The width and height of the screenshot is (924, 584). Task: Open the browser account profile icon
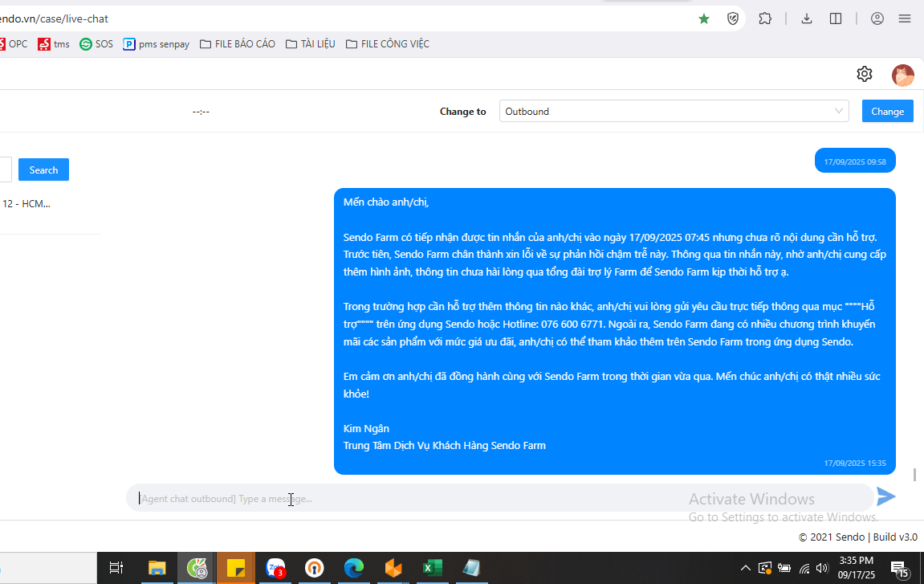coord(877,18)
